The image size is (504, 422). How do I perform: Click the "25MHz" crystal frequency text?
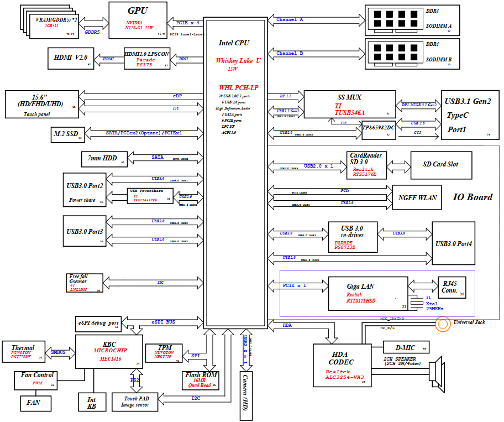pos(434,309)
